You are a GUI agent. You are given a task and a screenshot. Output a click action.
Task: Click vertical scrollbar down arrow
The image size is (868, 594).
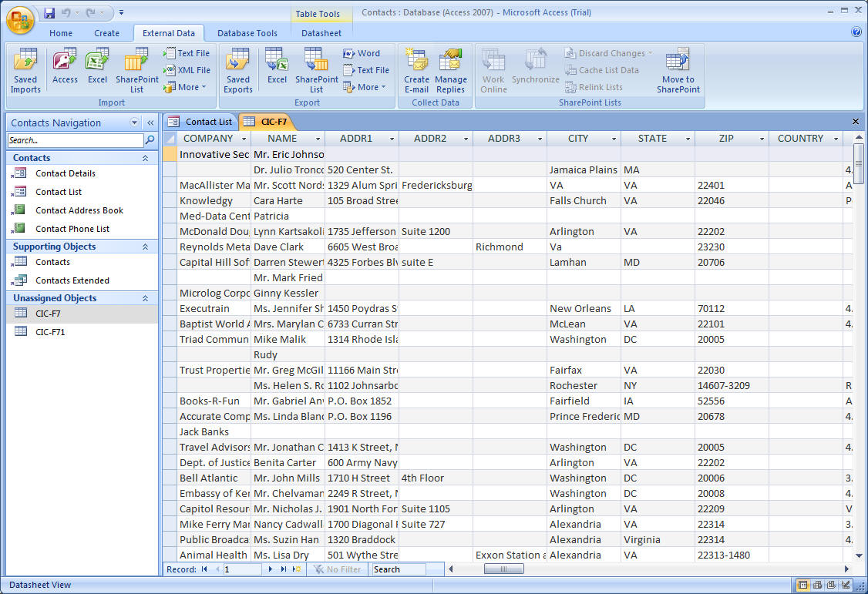tap(859, 555)
